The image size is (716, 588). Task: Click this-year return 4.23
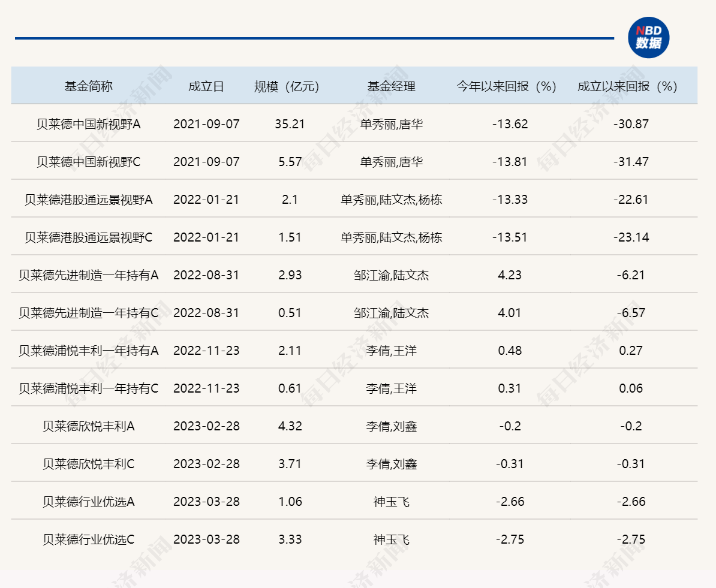click(510, 275)
